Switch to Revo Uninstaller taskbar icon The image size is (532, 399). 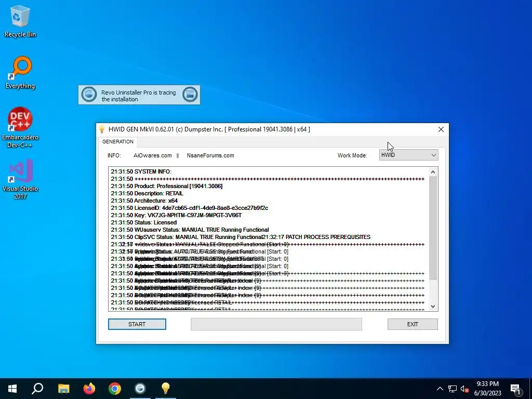pos(140,389)
